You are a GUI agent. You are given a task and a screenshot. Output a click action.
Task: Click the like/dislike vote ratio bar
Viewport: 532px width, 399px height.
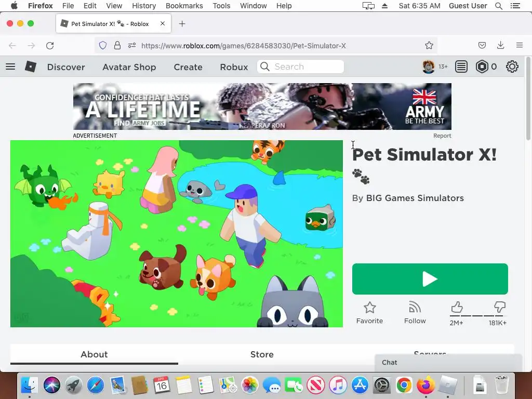pos(478,315)
